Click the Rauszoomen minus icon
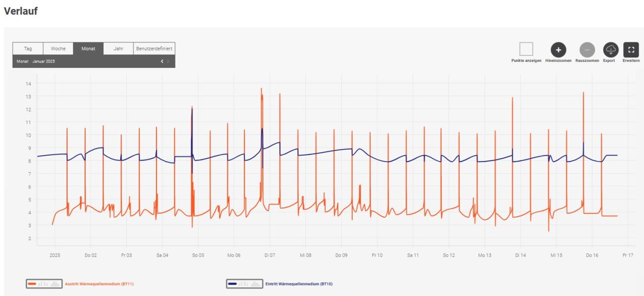Screen dimensions: 644x296 point(587,49)
